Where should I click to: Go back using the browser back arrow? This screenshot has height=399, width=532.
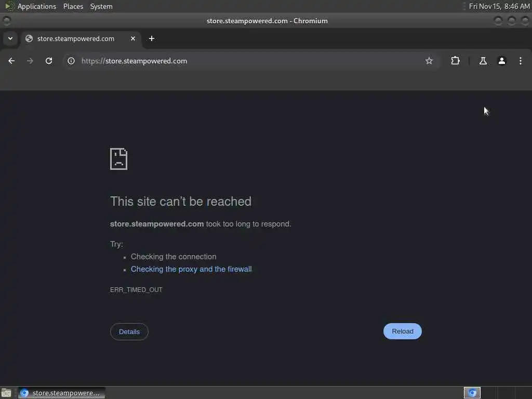(x=11, y=61)
